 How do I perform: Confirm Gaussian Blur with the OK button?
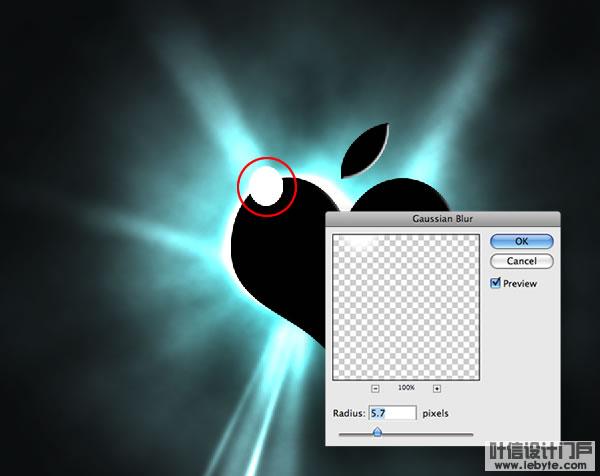pos(522,241)
